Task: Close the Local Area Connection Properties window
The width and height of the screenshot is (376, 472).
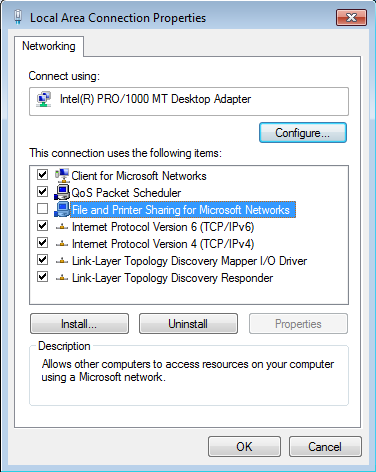Action: 352,17
